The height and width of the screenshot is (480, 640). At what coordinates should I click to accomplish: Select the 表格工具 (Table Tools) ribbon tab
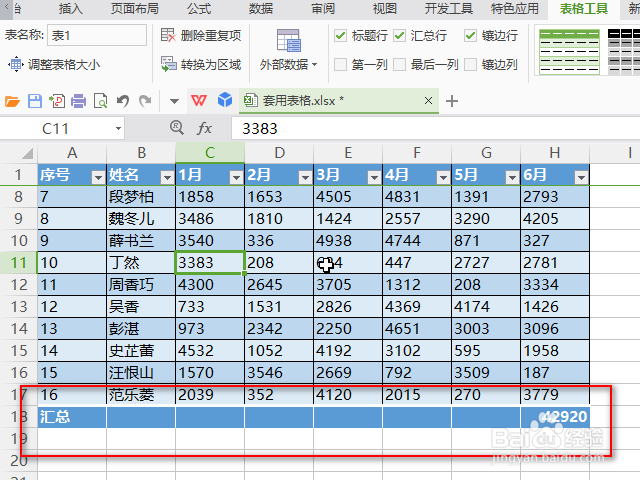[584, 8]
